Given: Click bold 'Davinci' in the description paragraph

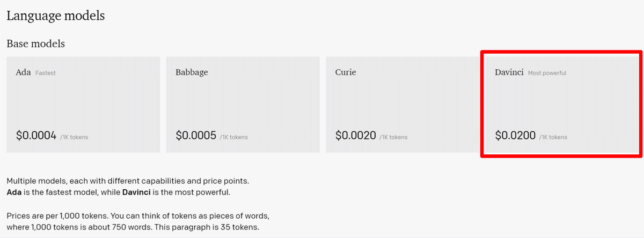Looking at the screenshot, I should point(136,192).
